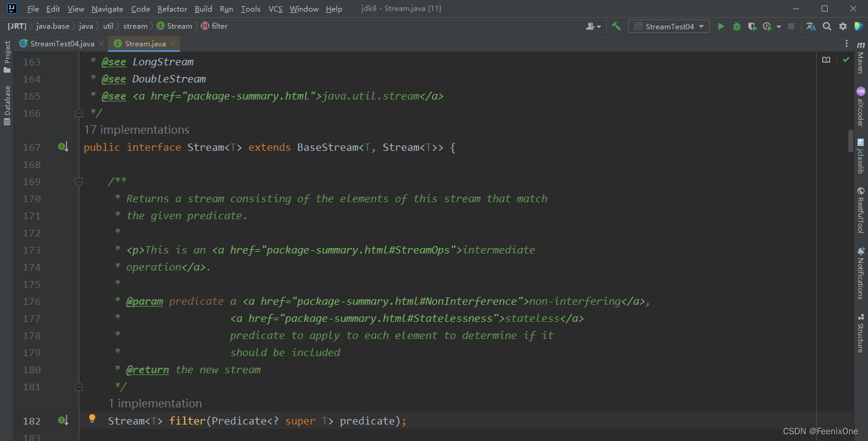
Task: Open Search Everywhere magnifier icon
Action: coord(827,26)
